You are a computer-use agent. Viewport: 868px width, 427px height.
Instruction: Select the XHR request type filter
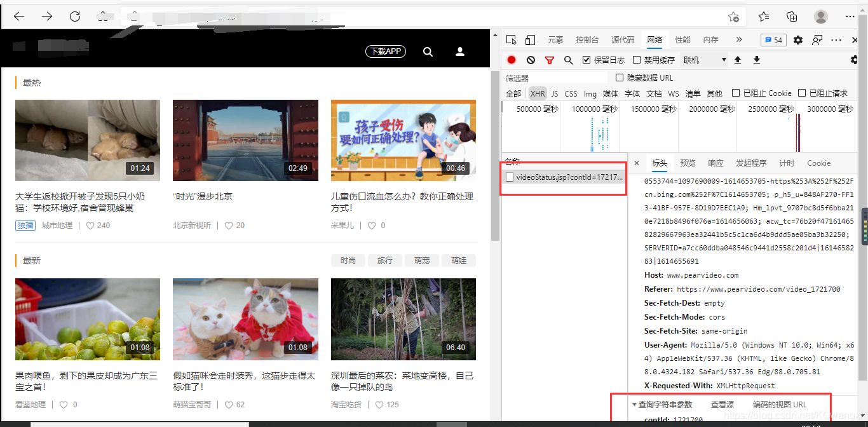538,93
